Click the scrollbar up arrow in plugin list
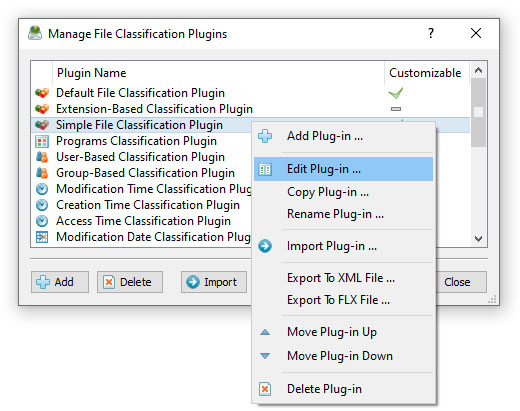The width and height of the screenshot is (520, 411). (479, 70)
